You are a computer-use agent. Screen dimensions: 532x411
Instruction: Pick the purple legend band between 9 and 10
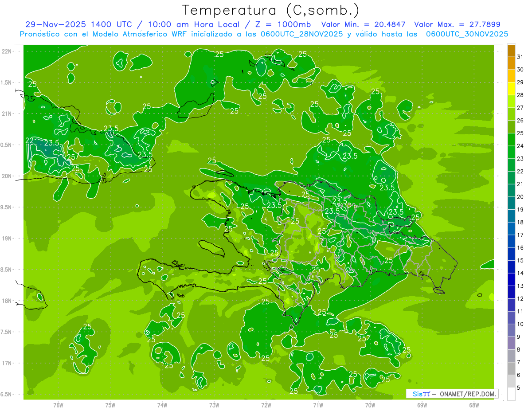point(512,331)
